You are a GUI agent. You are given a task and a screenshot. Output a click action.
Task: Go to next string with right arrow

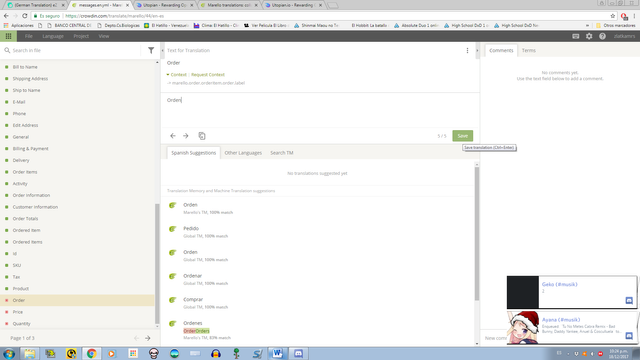pyautogui.click(x=186, y=136)
